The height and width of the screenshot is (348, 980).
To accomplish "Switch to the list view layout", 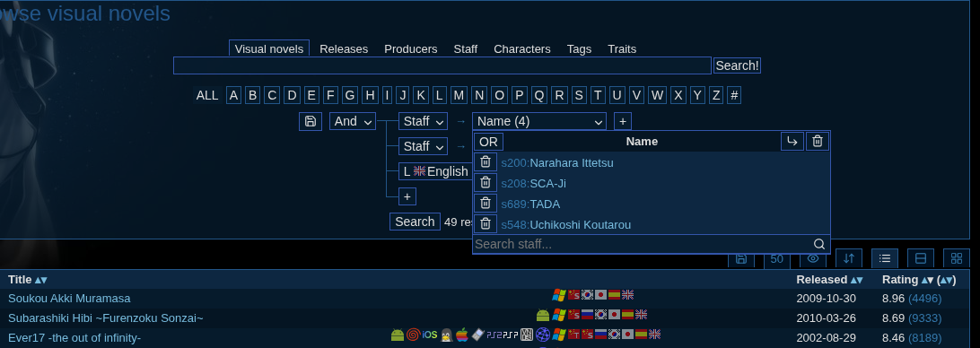I will click(884, 258).
